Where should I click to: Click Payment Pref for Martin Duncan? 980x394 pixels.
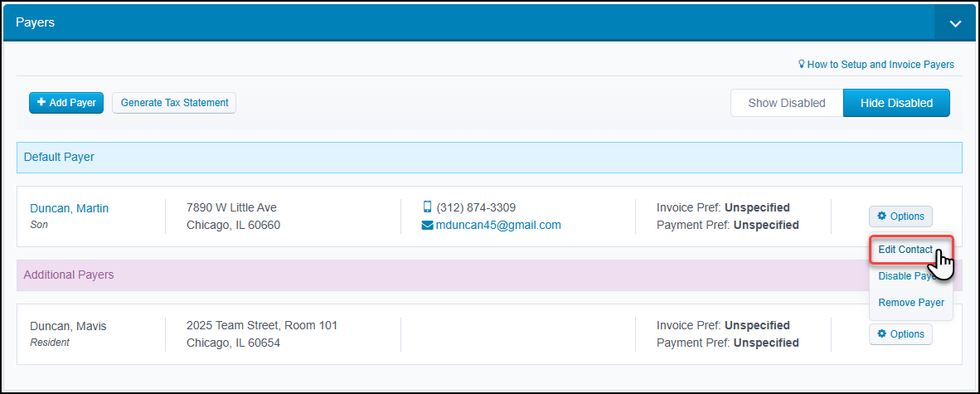pyautogui.click(x=727, y=225)
